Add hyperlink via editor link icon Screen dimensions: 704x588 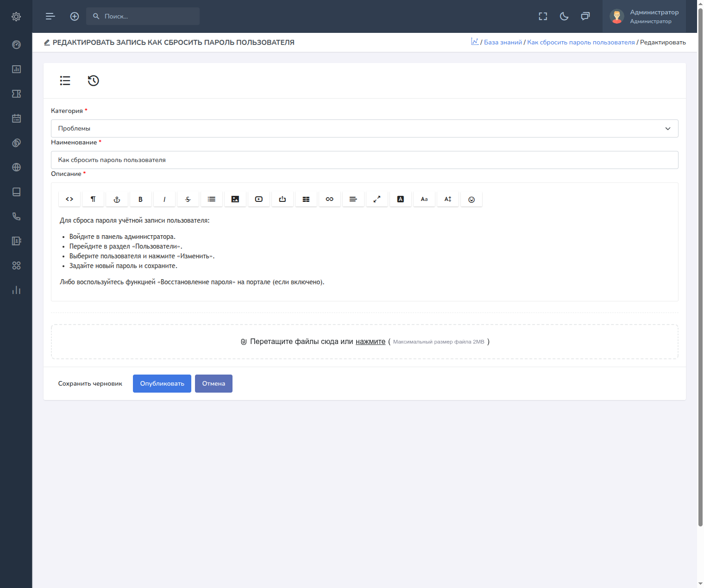[330, 199]
